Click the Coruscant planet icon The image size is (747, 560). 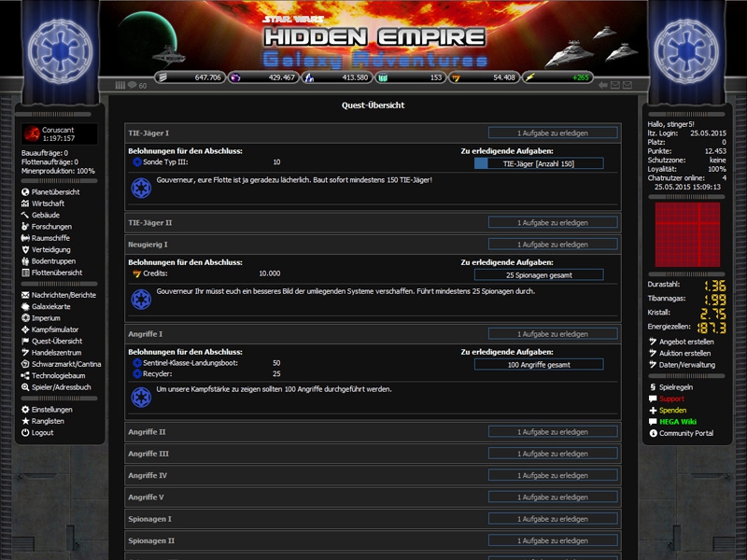tap(32, 133)
